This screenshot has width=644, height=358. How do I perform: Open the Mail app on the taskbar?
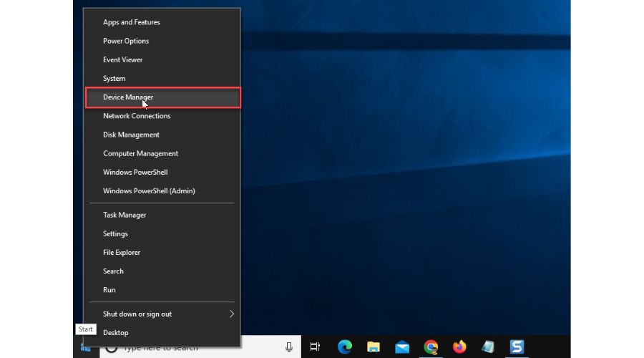point(402,347)
